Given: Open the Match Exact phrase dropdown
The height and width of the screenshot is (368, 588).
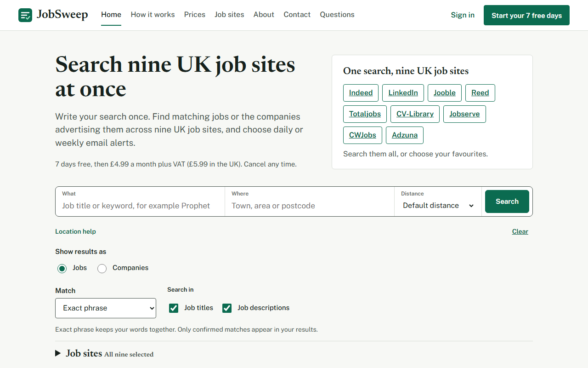Looking at the screenshot, I should tap(106, 308).
